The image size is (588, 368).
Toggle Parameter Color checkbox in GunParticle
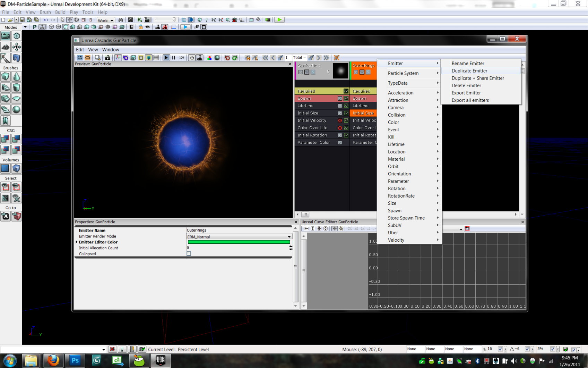340,143
